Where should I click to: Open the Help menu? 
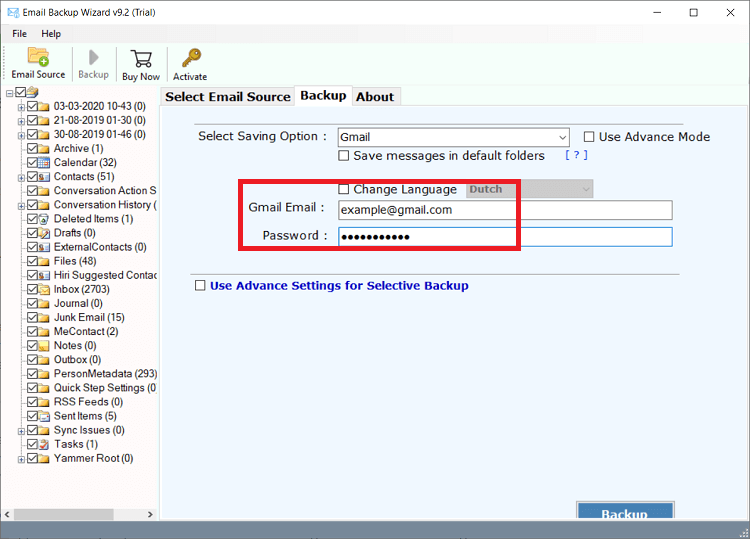tap(51, 33)
